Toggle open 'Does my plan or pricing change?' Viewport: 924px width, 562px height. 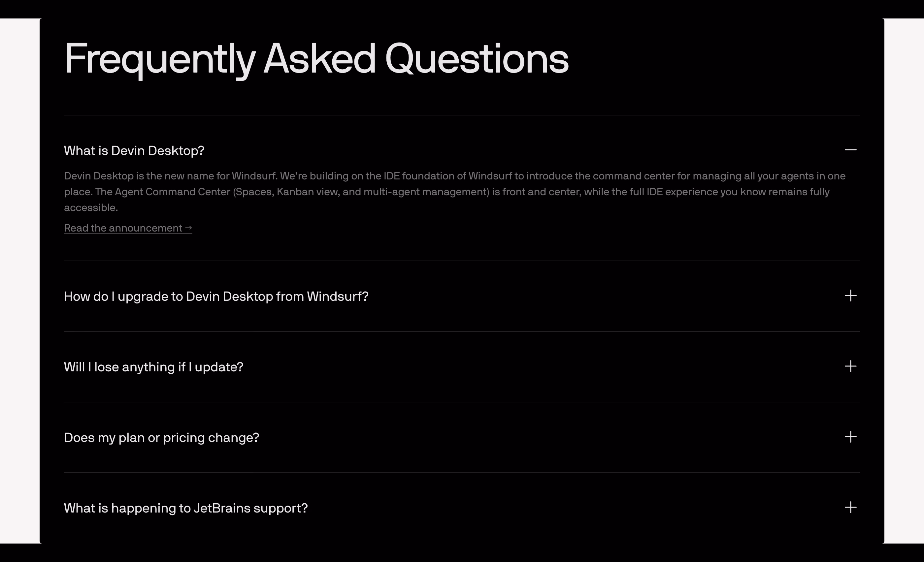coord(462,437)
